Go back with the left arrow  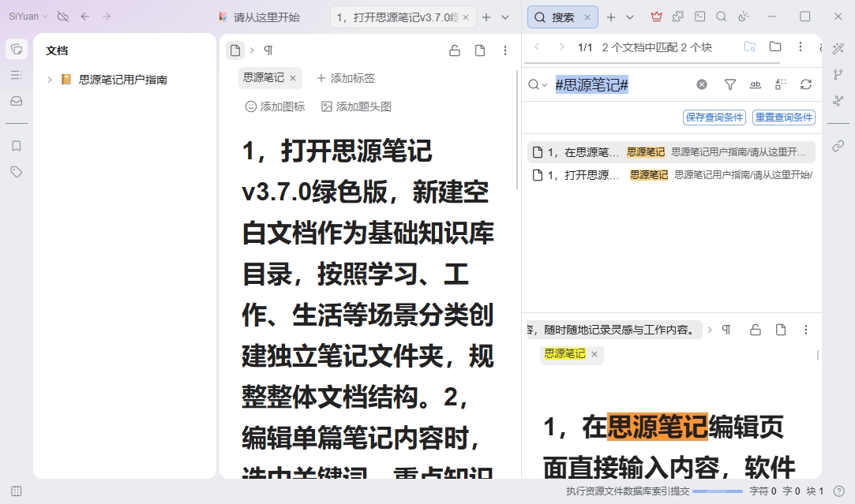[85, 17]
